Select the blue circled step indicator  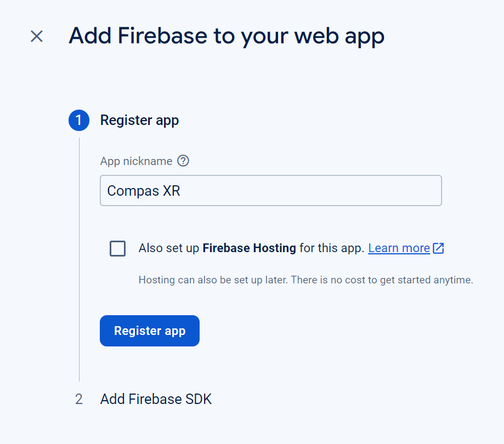point(78,120)
